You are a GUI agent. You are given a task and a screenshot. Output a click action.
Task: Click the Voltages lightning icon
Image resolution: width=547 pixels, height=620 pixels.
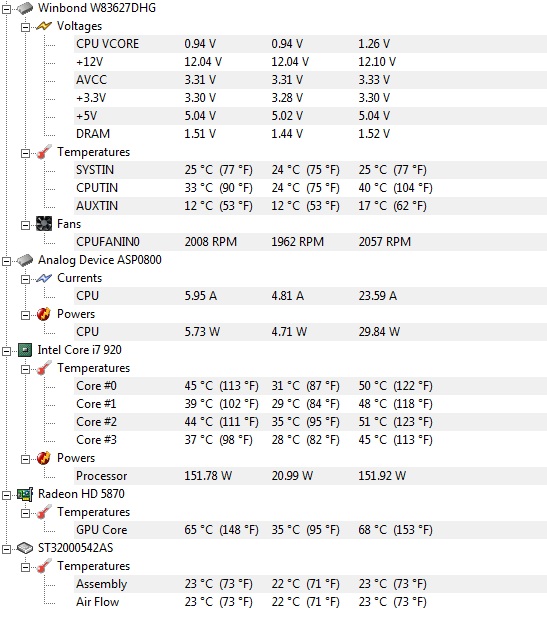(44, 26)
